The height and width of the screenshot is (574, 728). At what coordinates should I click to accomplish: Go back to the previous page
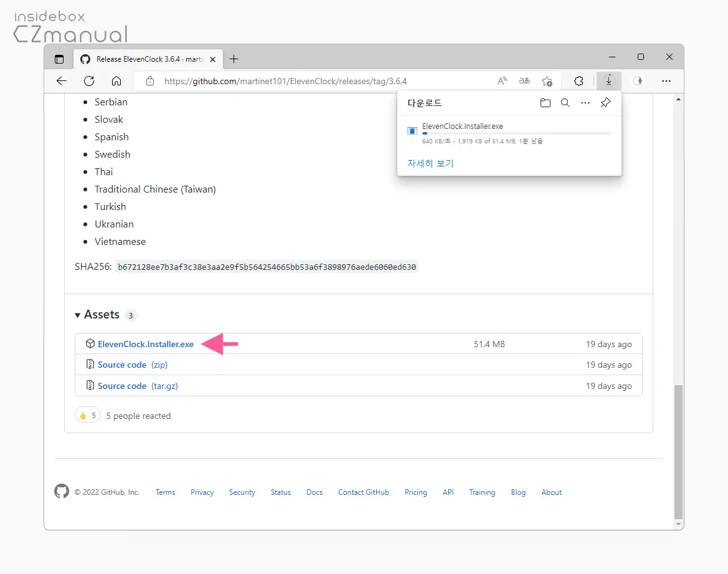point(62,81)
